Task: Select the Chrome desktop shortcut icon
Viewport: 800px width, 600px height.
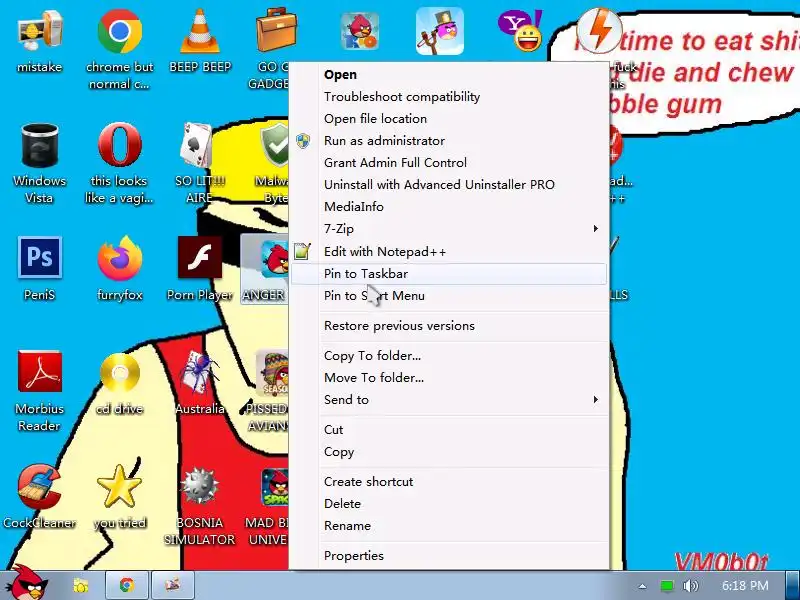Action: click(120, 32)
